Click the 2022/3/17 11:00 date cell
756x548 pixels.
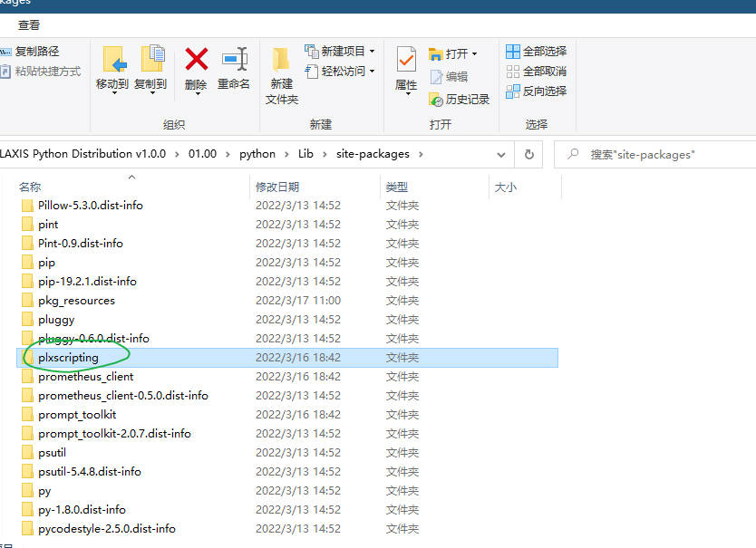point(298,301)
